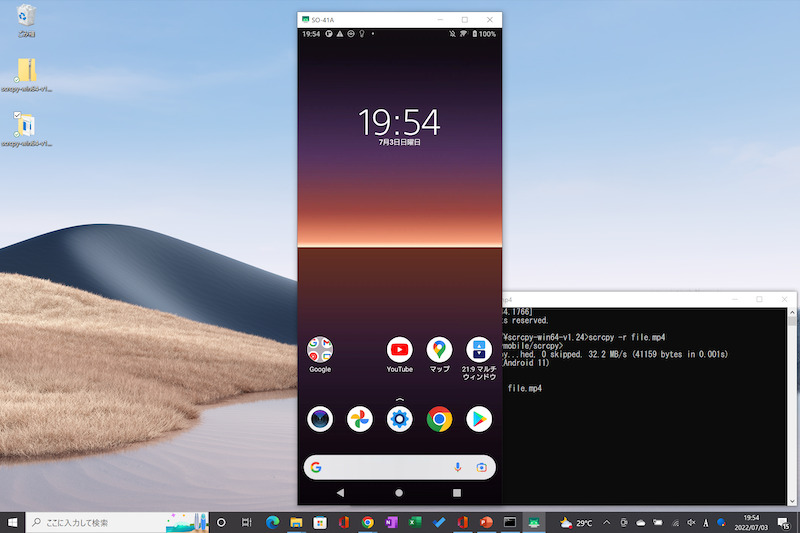This screenshot has width=800, height=533.
Task: Tap the Google Lens camera icon
Action: click(x=481, y=467)
